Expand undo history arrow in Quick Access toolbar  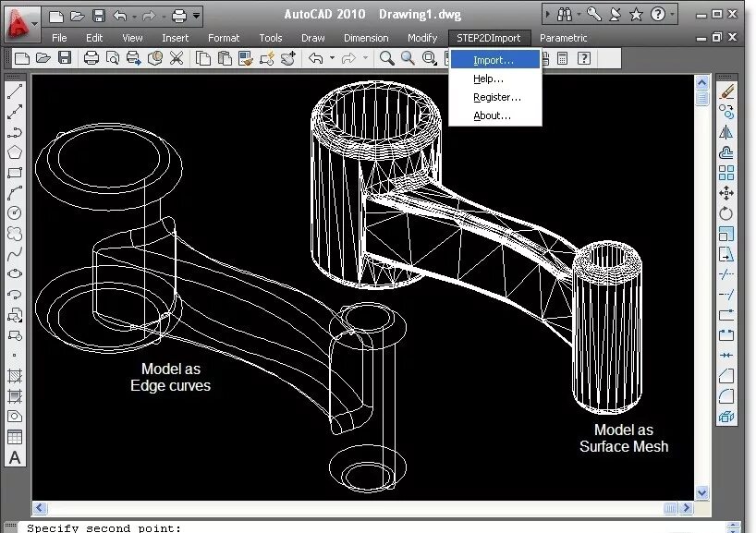tap(134, 17)
